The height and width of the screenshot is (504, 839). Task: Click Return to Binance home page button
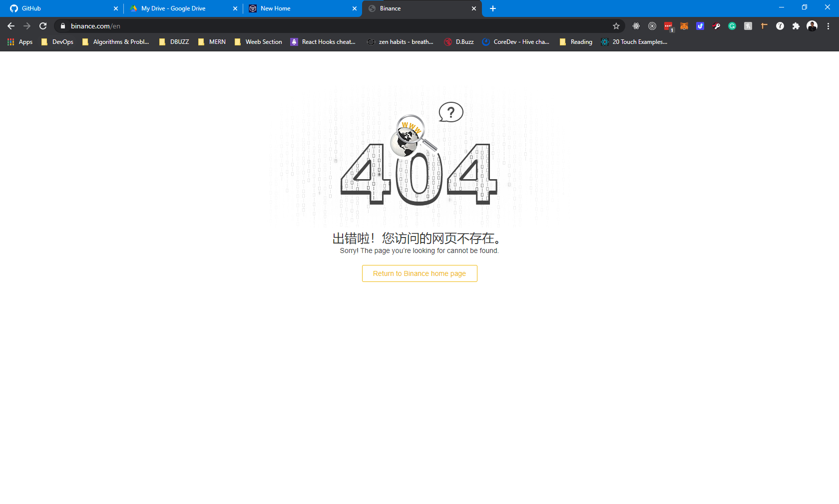[419, 273]
